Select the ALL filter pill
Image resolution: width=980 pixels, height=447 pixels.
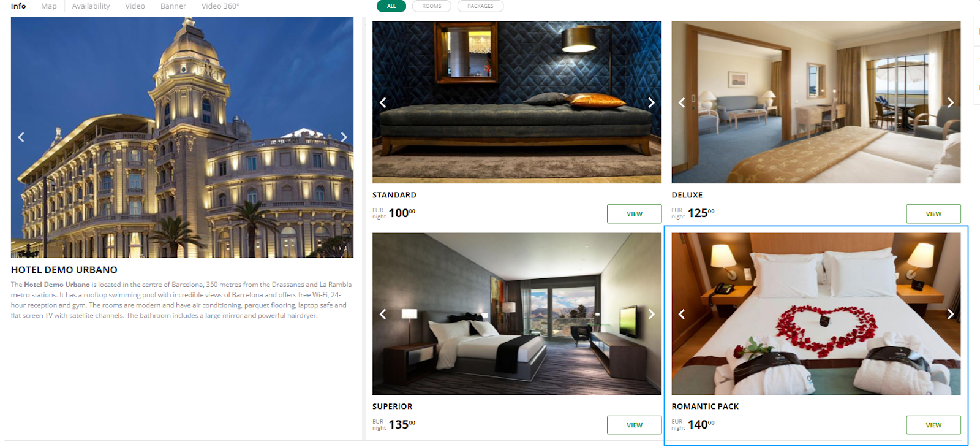click(391, 6)
